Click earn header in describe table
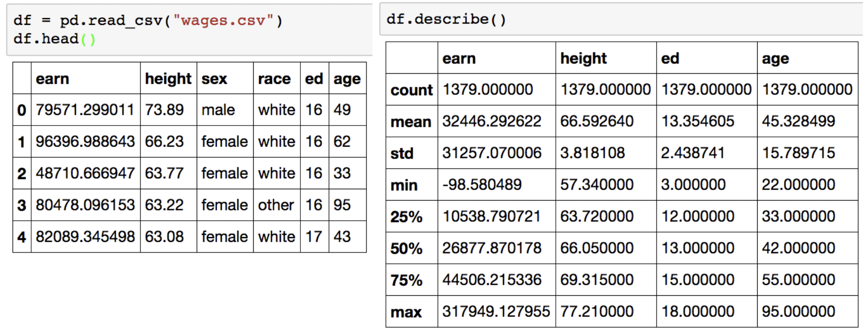 point(459,58)
